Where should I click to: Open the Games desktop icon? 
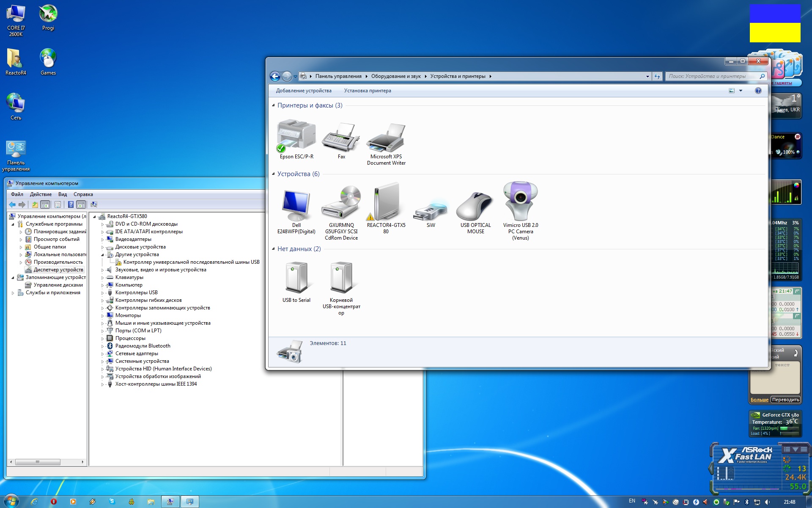click(48, 61)
